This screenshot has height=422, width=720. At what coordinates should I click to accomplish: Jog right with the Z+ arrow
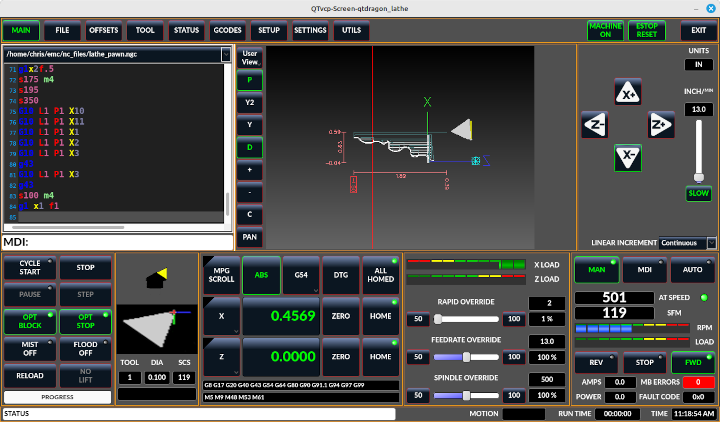(661, 125)
